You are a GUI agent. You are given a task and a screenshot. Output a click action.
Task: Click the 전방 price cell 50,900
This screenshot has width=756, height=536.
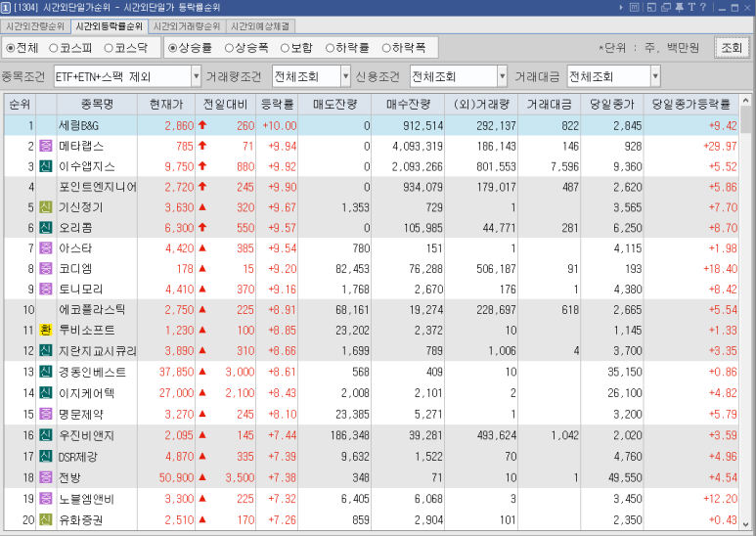176,477
